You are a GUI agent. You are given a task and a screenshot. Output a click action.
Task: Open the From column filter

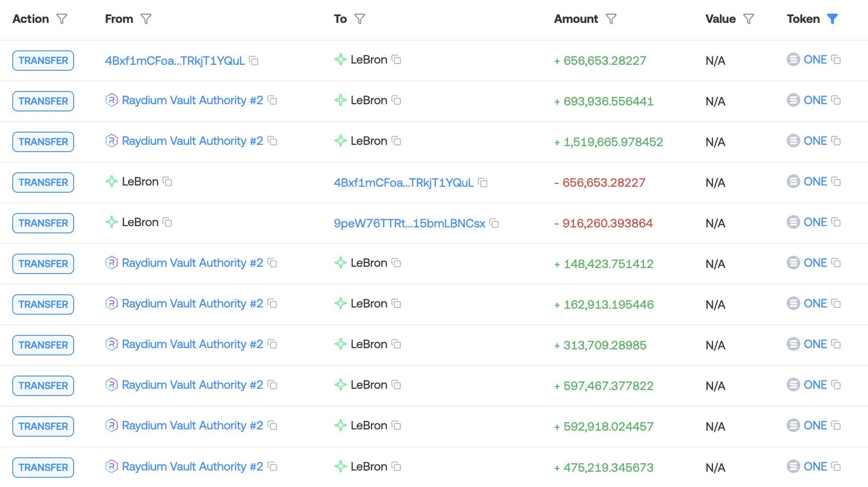click(x=146, y=19)
